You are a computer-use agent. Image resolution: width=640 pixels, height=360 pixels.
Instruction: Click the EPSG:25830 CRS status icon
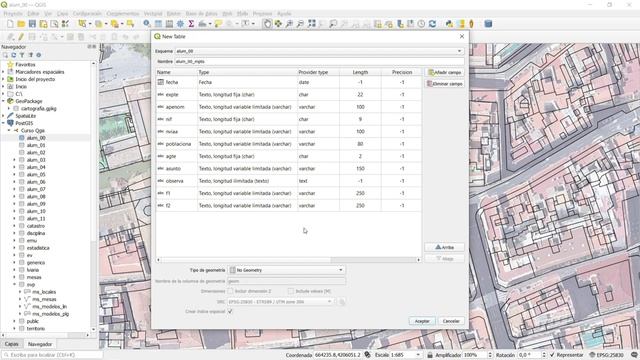point(607,355)
